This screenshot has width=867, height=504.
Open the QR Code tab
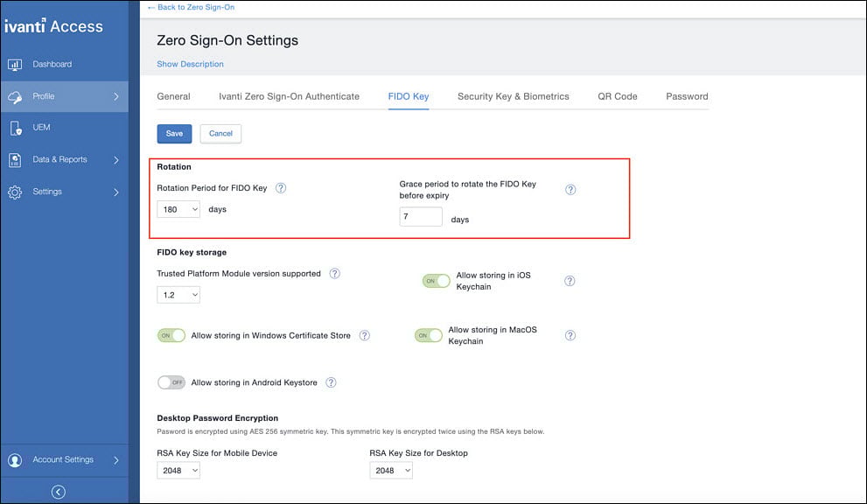click(618, 96)
